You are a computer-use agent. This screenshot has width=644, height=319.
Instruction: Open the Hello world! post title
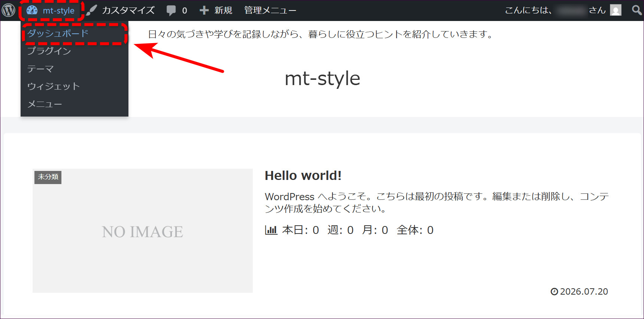point(303,175)
